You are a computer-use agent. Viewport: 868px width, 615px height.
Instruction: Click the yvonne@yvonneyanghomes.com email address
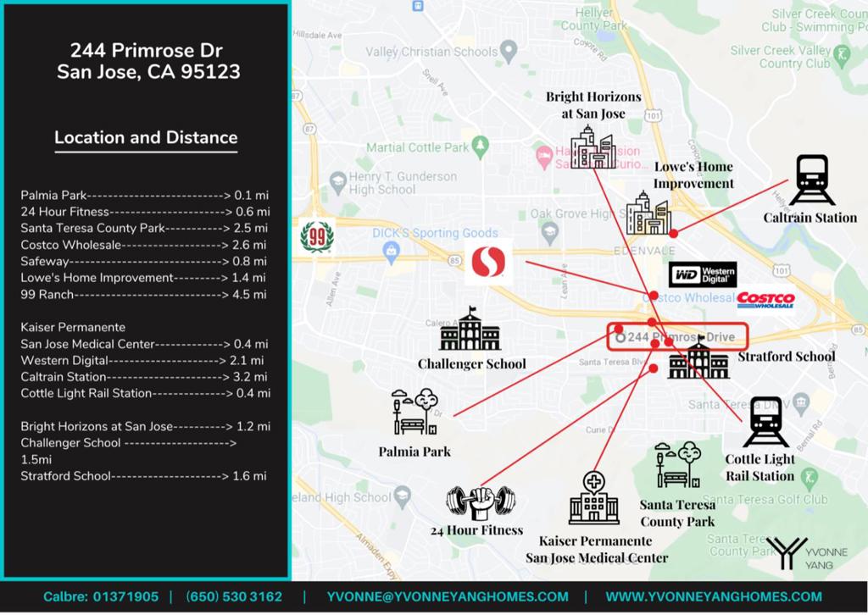click(x=448, y=596)
